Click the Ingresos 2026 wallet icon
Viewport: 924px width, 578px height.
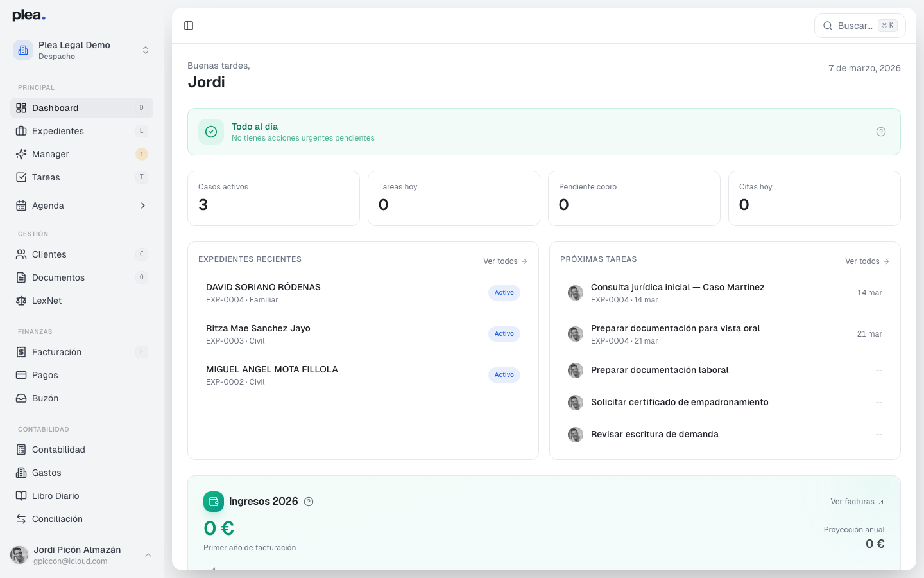click(214, 501)
